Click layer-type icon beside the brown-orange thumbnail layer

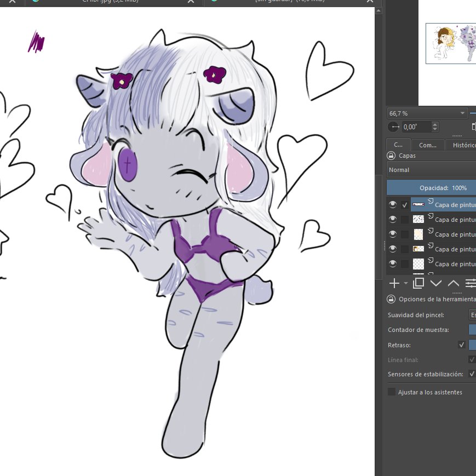(x=431, y=245)
